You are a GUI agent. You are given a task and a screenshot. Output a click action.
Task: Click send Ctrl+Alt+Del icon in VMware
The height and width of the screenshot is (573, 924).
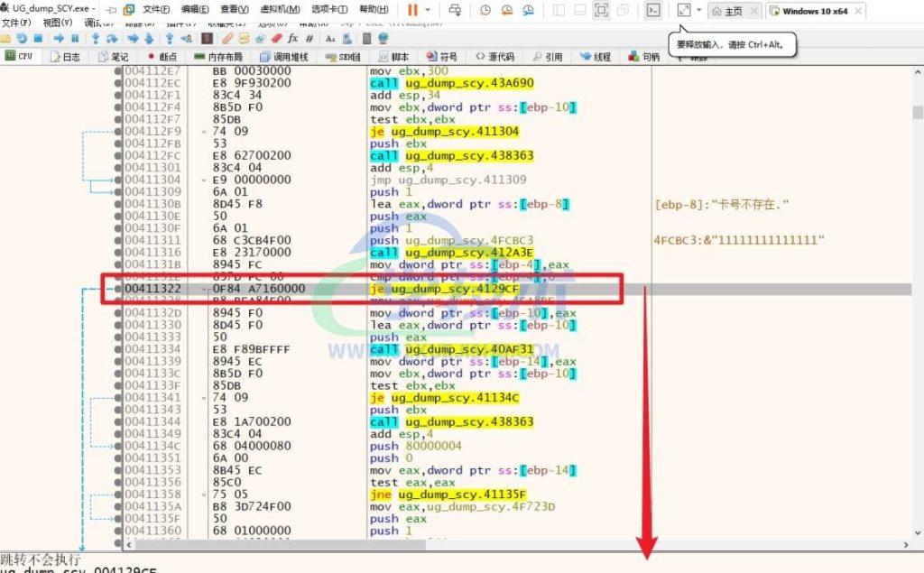[x=454, y=10]
